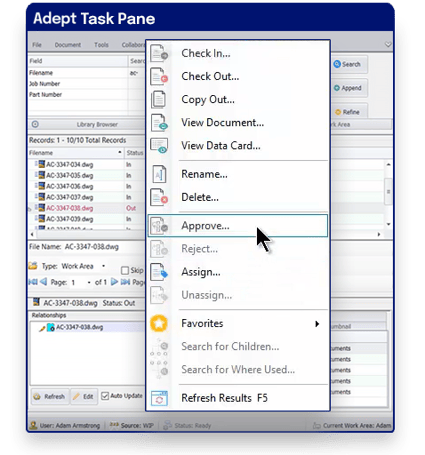Click the Rename document icon
Viewport: 425px width, 455px height.
click(x=159, y=174)
